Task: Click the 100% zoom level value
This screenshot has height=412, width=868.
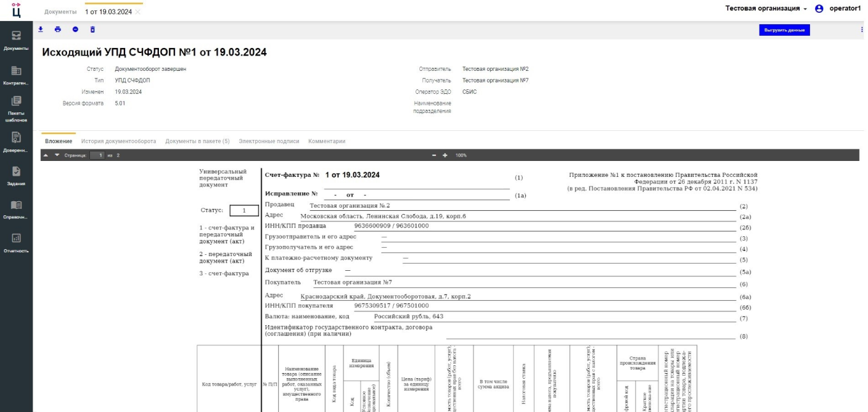Action: click(x=461, y=155)
